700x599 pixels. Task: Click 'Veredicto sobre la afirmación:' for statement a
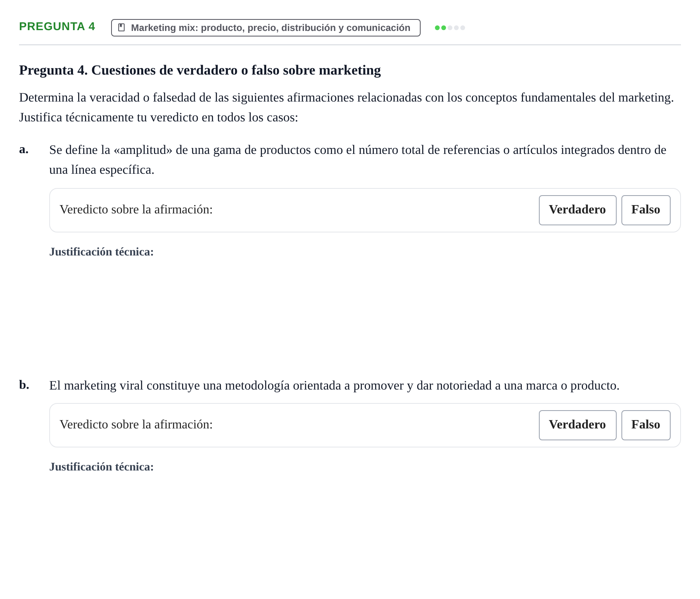[136, 209]
